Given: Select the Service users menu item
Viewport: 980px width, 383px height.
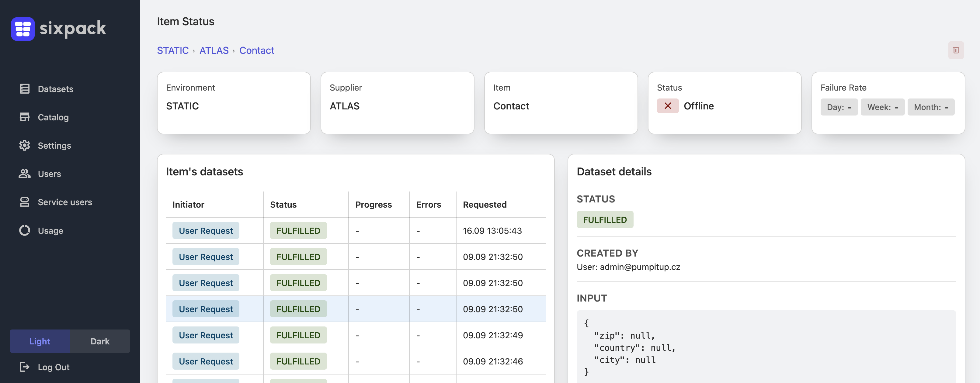Looking at the screenshot, I should tap(65, 202).
